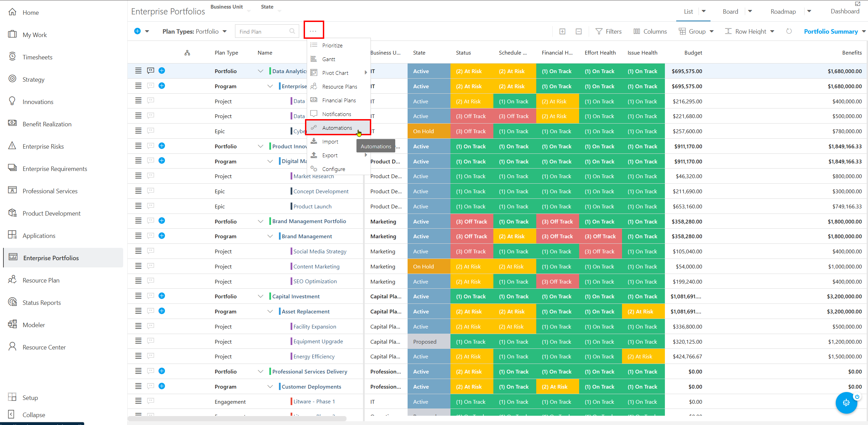This screenshot has height=425, width=868.
Task: Open the Columns button
Action: click(650, 32)
